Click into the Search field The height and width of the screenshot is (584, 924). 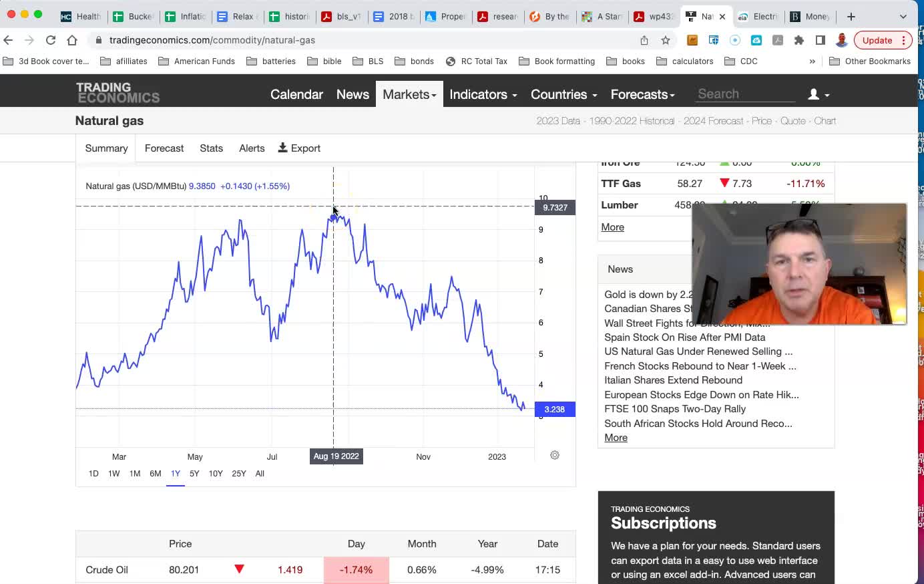745,94
